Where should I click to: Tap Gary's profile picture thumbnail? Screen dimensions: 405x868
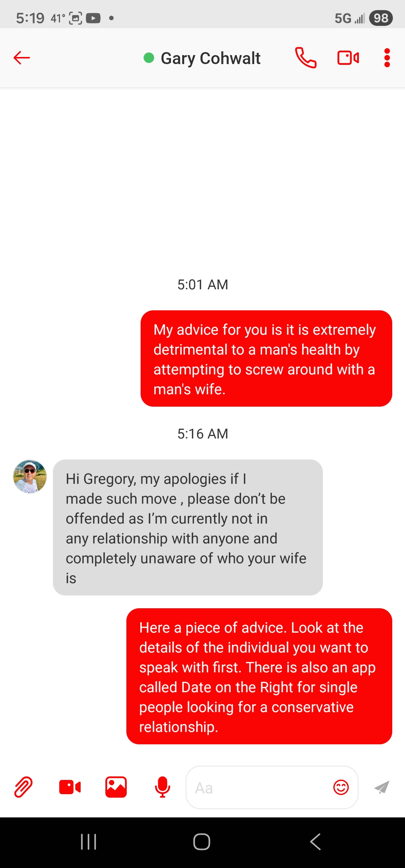coord(30,476)
